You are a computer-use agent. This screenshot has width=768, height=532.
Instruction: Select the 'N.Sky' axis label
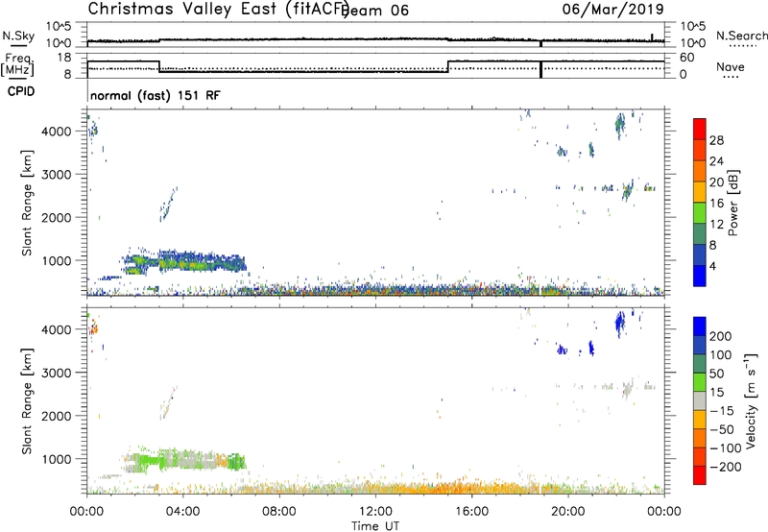18,36
